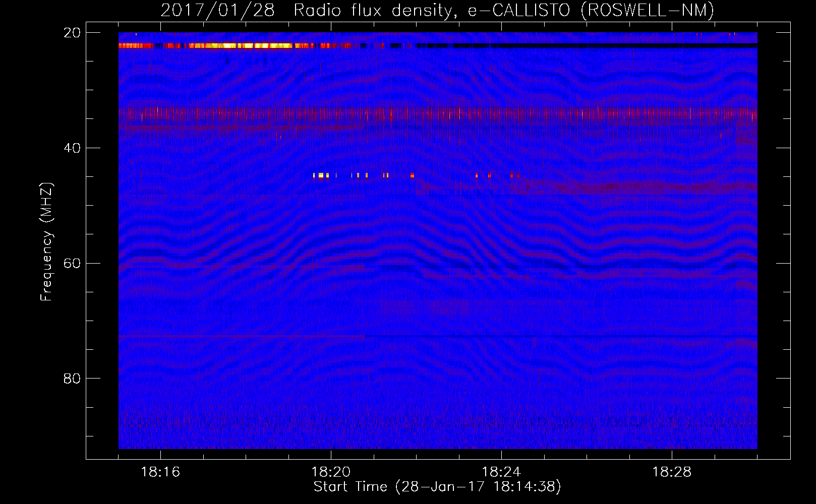Screen dimensions: 816x504
Task: Click the 'Start Time (28-Jan-17 18:14:38)' axis label
Action: [x=437, y=487]
